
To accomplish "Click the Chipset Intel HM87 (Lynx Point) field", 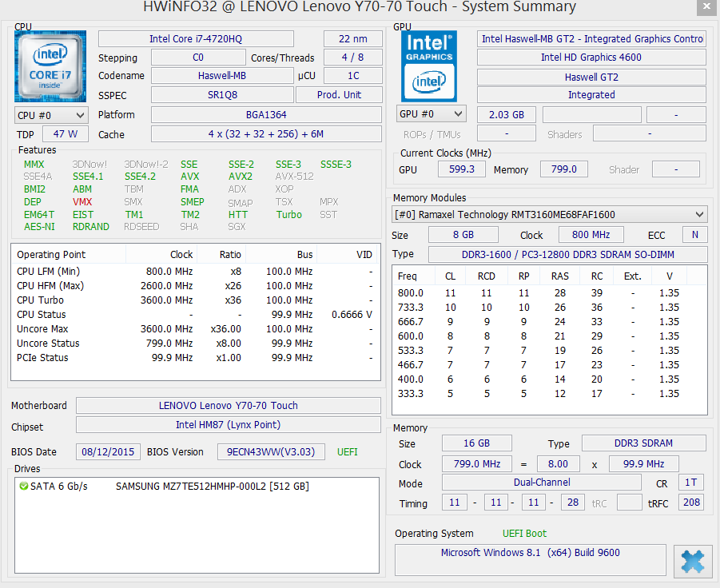I will click(229, 424).
